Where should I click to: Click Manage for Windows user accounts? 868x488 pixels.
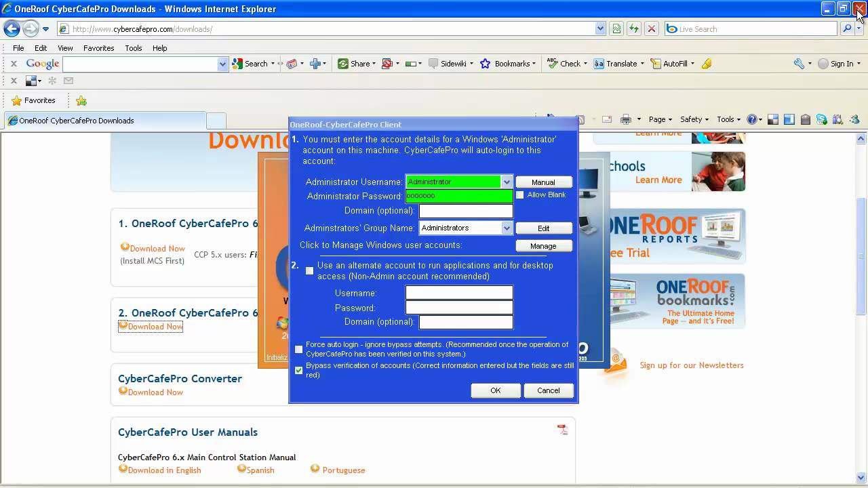[543, 246]
